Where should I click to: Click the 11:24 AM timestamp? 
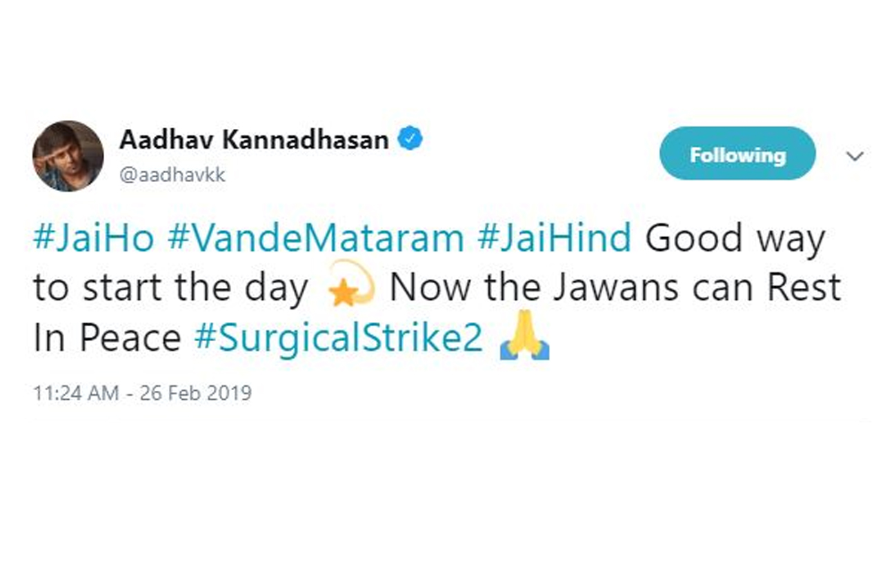[77, 393]
